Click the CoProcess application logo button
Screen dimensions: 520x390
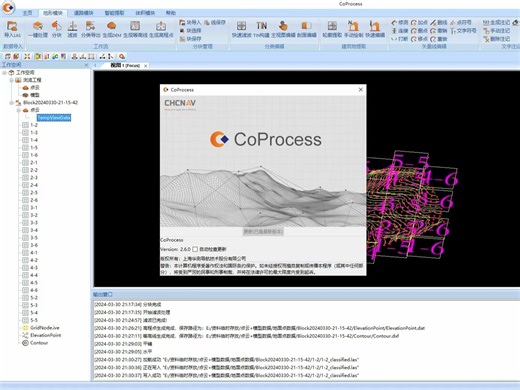(9, 8)
